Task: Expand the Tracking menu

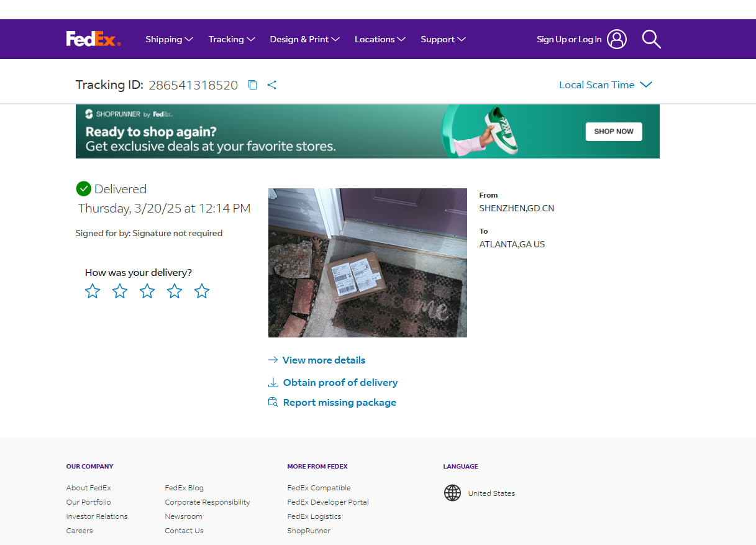Action: pyautogui.click(x=231, y=39)
